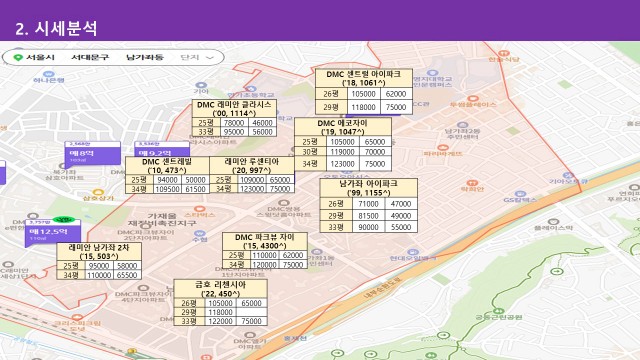The height and width of the screenshot is (360, 640).
Task: Open the 단지 dropdown chevron
Action: coord(210,58)
